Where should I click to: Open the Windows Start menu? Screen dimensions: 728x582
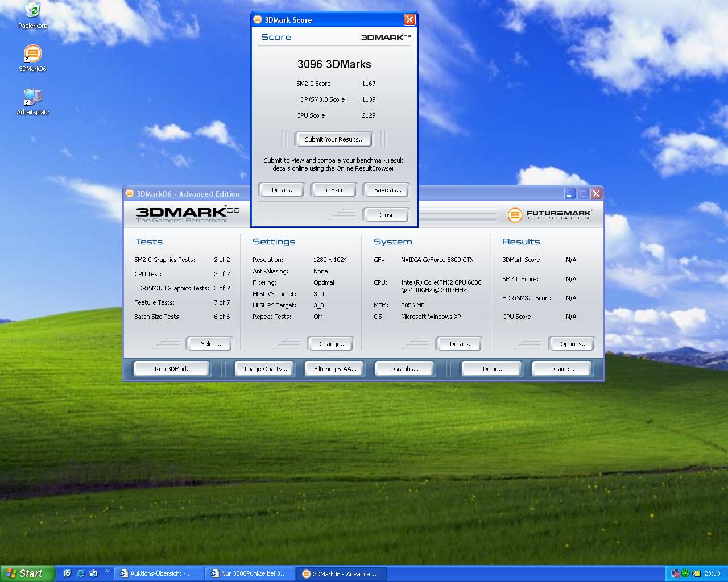point(27,573)
